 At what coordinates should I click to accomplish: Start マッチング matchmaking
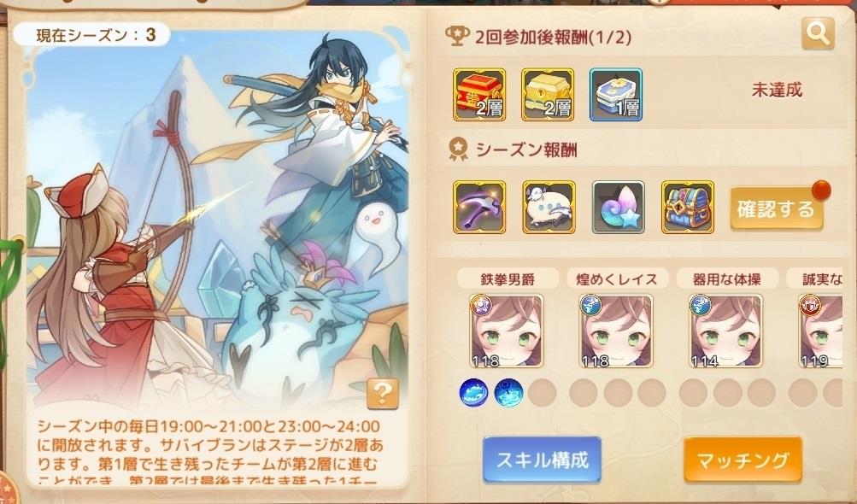coord(743,460)
